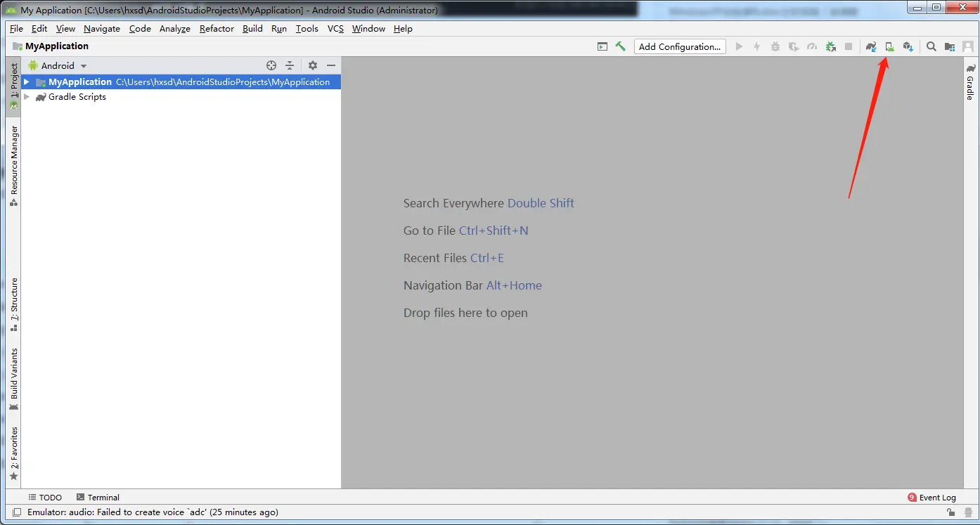This screenshot has width=980, height=525.
Task: Open the Terminal tool window
Action: pos(98,498)
